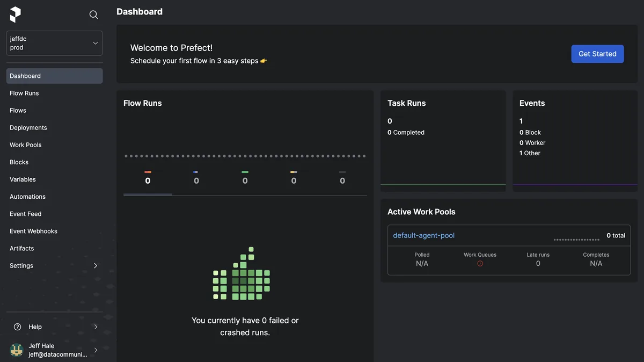
Task: Select the yellow scheduled runs tab
Action: click(294, 178)
